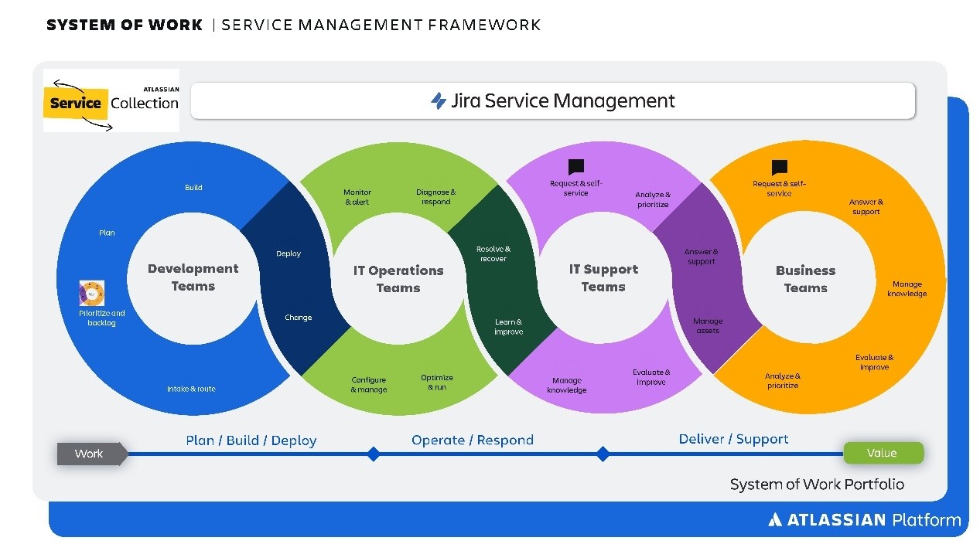
Task: Click the Atlassian triangle logo at bottom right
Action: pos(776,520)
